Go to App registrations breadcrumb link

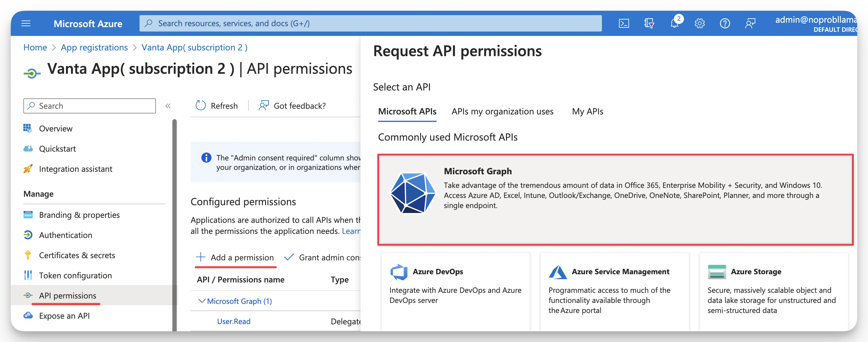coord(94,48)
